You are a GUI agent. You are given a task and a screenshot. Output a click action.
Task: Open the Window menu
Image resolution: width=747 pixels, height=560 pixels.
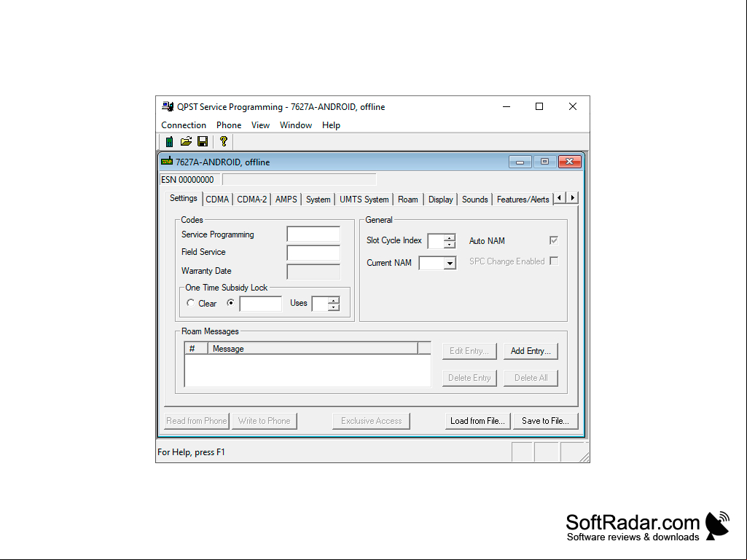tap(295, 125)
